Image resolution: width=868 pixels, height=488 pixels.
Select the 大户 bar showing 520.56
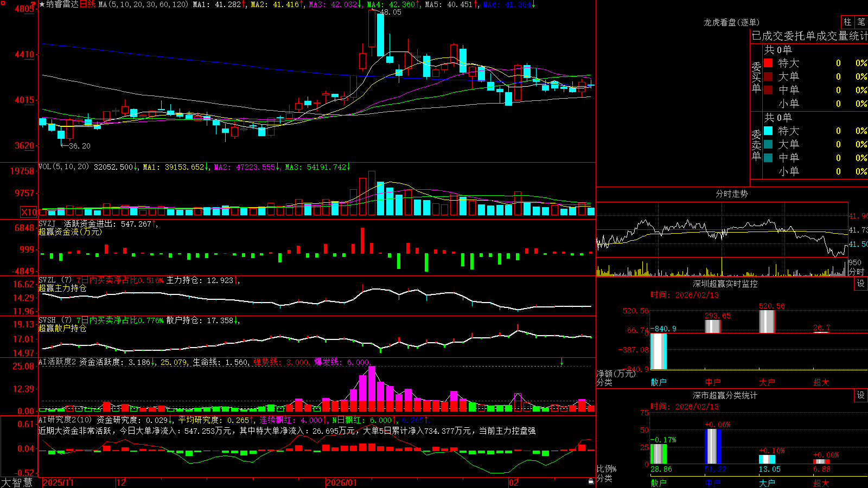point(767,322)
